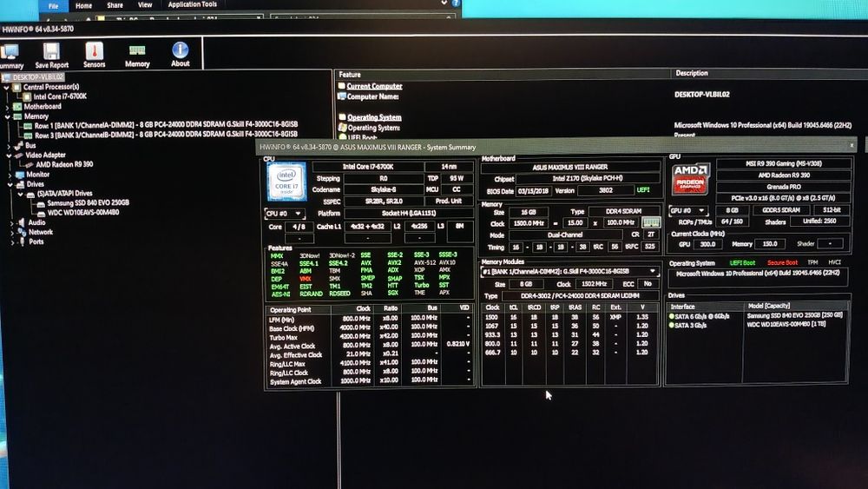Viewport: 868px width, 489px height.
Task: Click the BIOS Date field 03/15/2018
Action: [x=533, y=191]
